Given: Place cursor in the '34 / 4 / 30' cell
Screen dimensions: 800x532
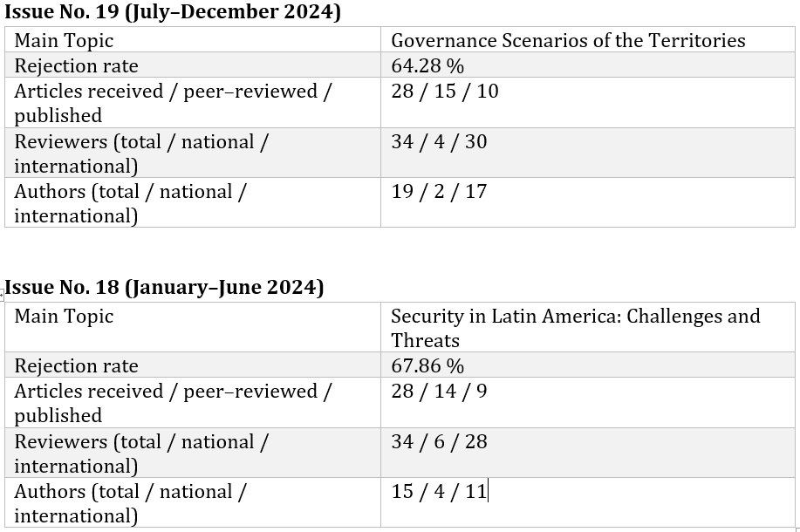Looking at the screenshot, I should (439, 141).
